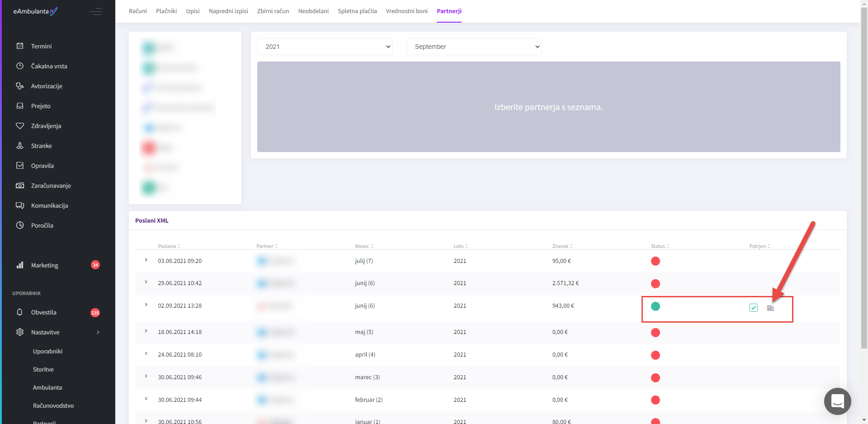Viewport: 868px width, 424px height.
Task: Go to Uporabniki settings link
Action: pos(47,351)
